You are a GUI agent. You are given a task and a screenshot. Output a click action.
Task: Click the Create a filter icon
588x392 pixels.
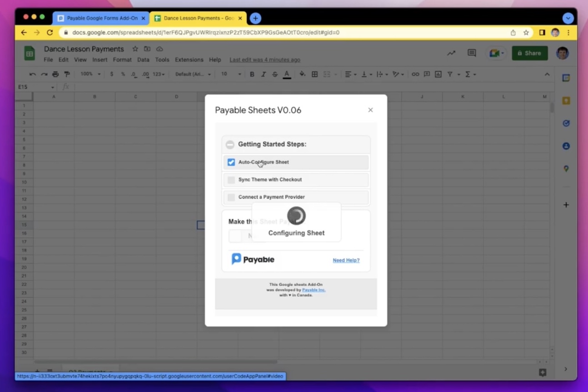(x=450, y=74)
